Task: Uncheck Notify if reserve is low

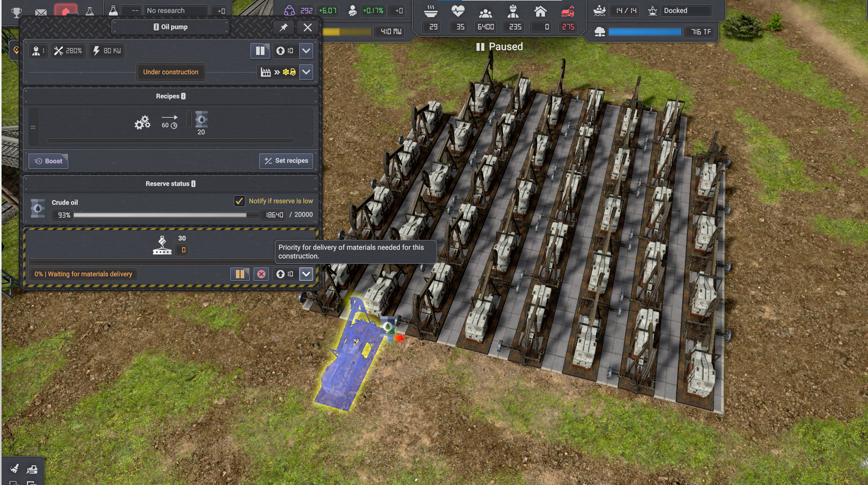Action: [240, 201]
